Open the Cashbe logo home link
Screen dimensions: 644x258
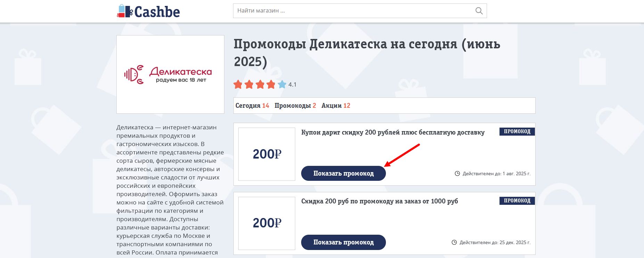click(148, 11)
